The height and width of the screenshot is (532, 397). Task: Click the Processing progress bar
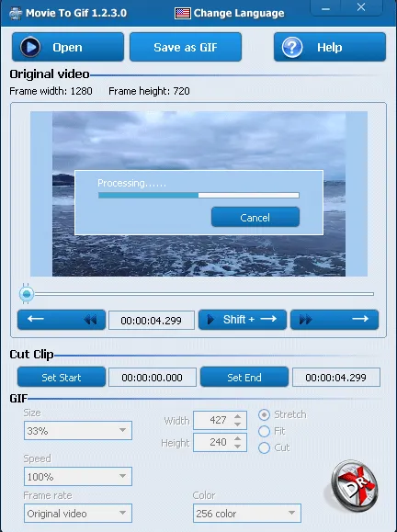click(198, 195)
